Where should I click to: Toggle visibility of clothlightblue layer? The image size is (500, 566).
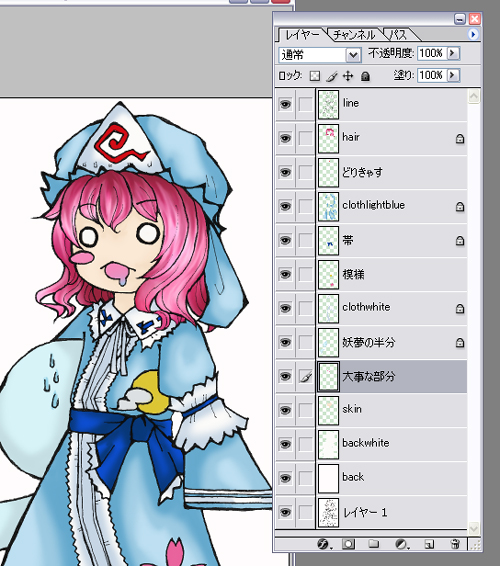coord(285,206)
